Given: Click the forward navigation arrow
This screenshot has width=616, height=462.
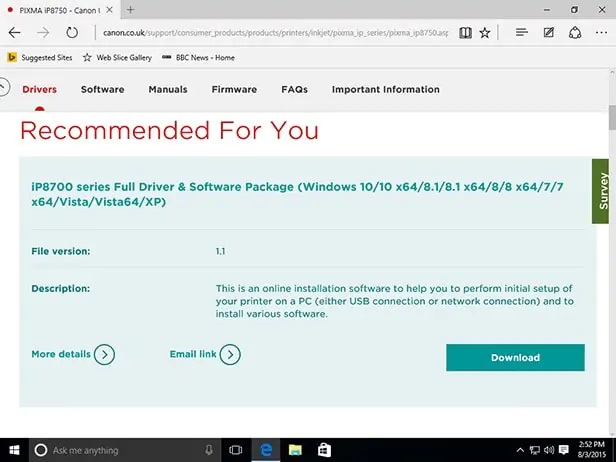Looking at the screenshot, I should (x=43, y=33).
